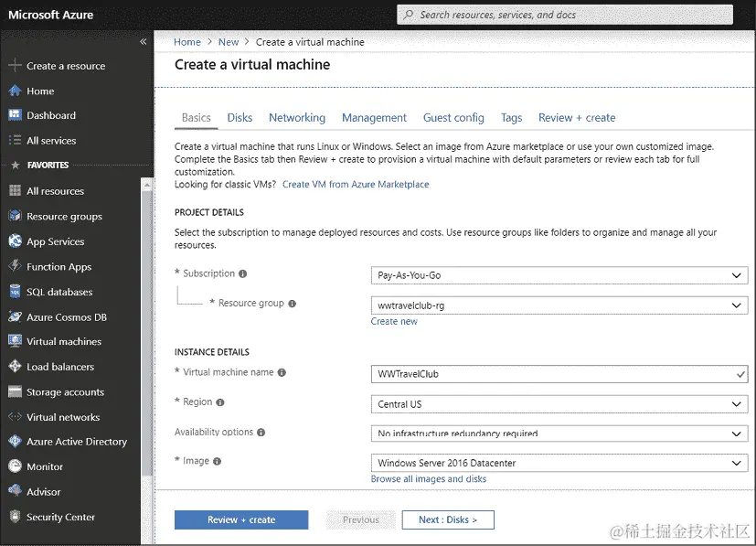Viewport: 756px width, 546px height.
Task: Click the info icon next to Resource group
Action: (x=292, y=304)
